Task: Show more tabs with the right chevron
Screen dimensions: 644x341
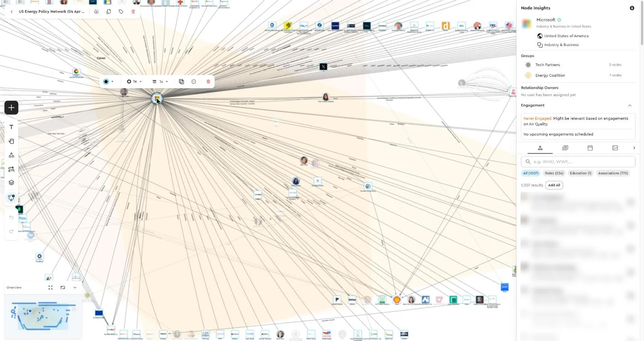Action: coord(634,148)
